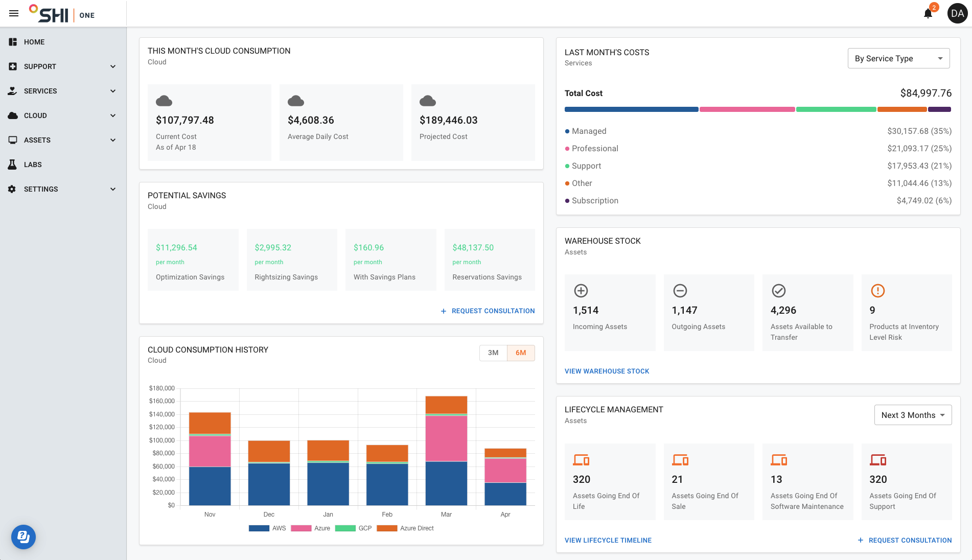
Task: Click View Warehouse Stock link
Action: (607, 371)
